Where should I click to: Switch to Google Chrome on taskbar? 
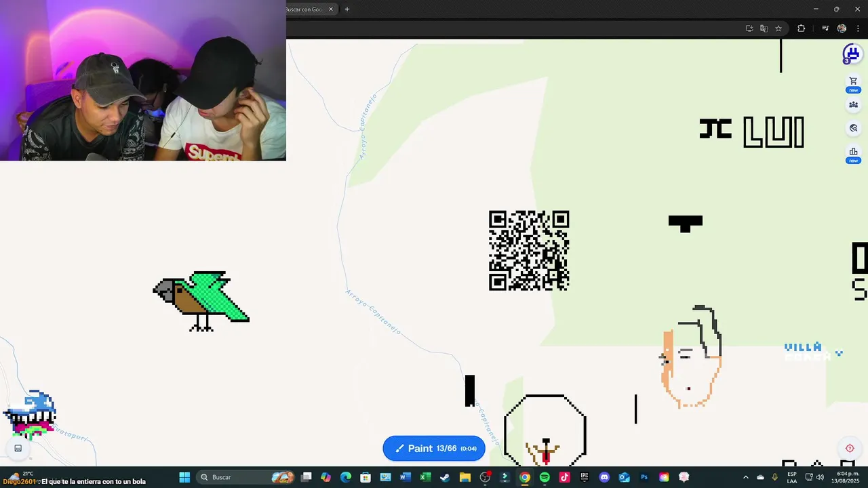tap(525, 477)
